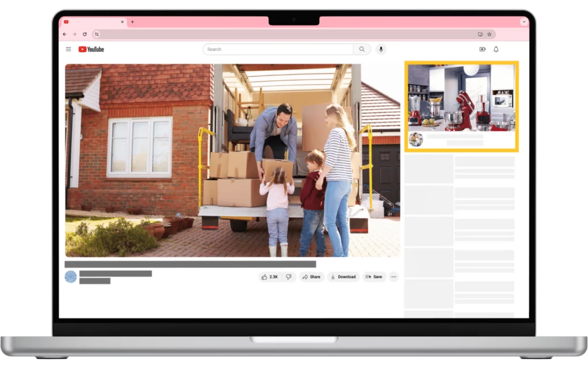The height and width of the screenshot is (368, 588).
Task: Navigate back with the browser back arrow
Action: point(64,34)
